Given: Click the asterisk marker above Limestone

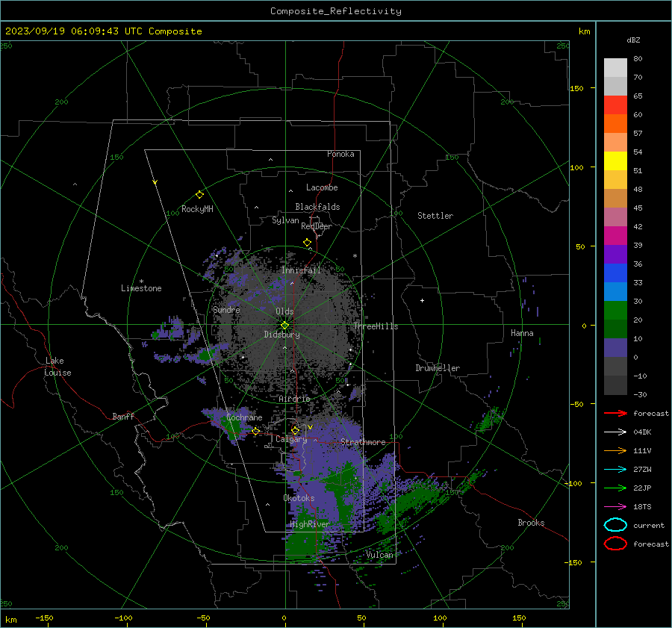Looking at the screenshot, I should coord(141,282).
